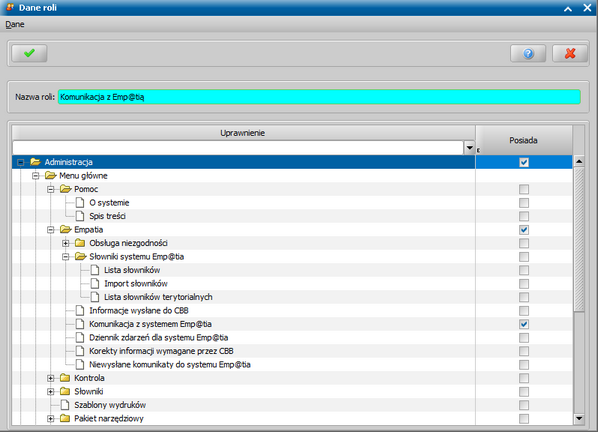
Task: Click the Słowniki systemu Emp@tia folder icon
Action: (x=80, y=257)
